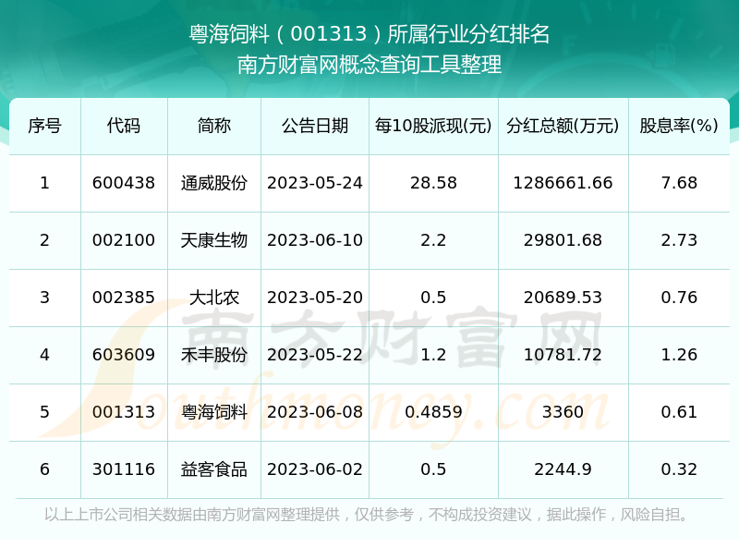This screenshot has width=739, height=560.
Task: Select the 公告日期 column header
Action: (315, 126)
